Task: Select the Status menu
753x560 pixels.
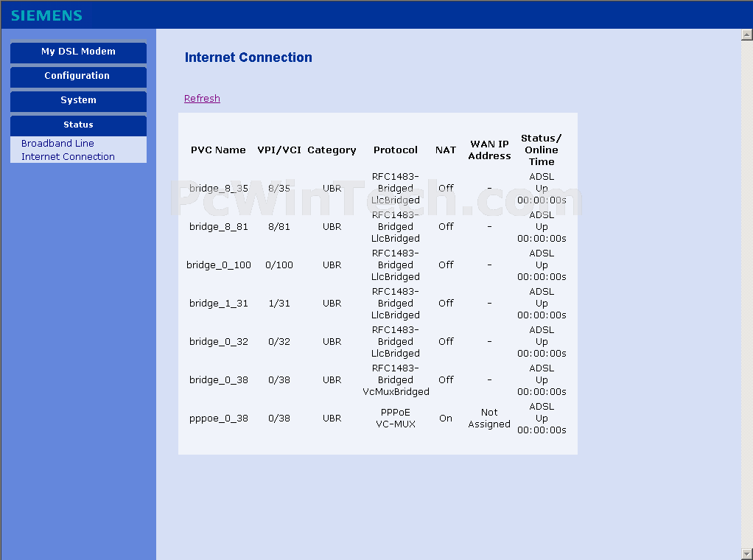Action: (x=78, y=125)
